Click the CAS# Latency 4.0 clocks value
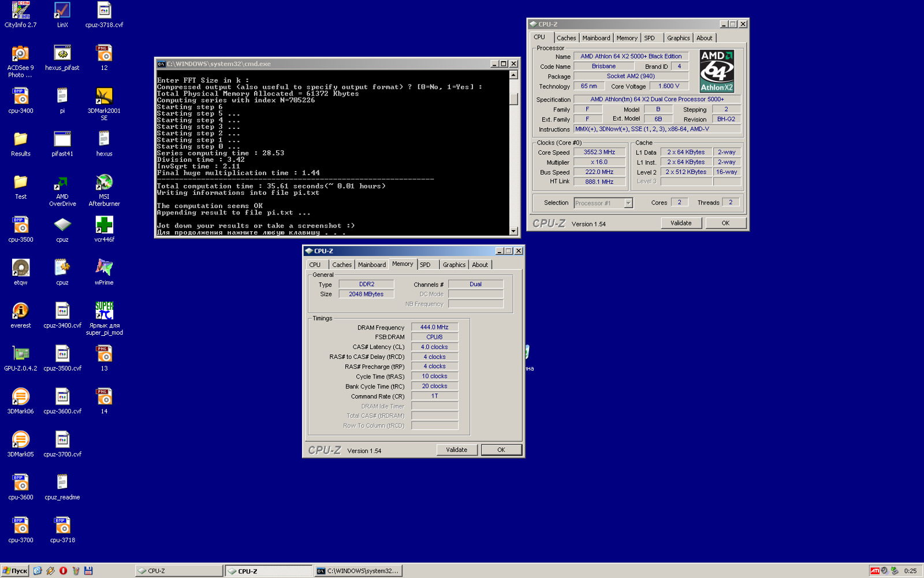924x578 pixels. click(x=434, y=347)
